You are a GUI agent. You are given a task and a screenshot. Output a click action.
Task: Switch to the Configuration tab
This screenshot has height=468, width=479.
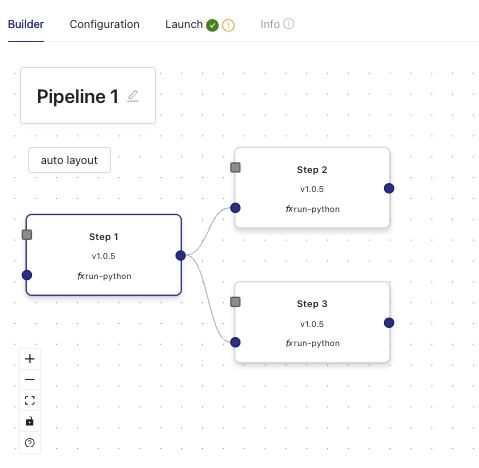[104, 24]
